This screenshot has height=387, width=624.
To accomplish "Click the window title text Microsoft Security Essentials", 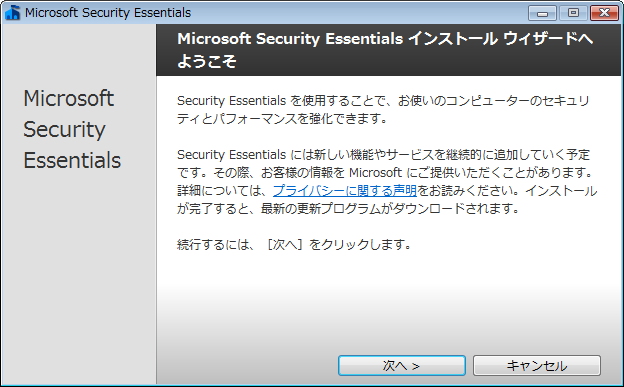I will coord(108,13).
